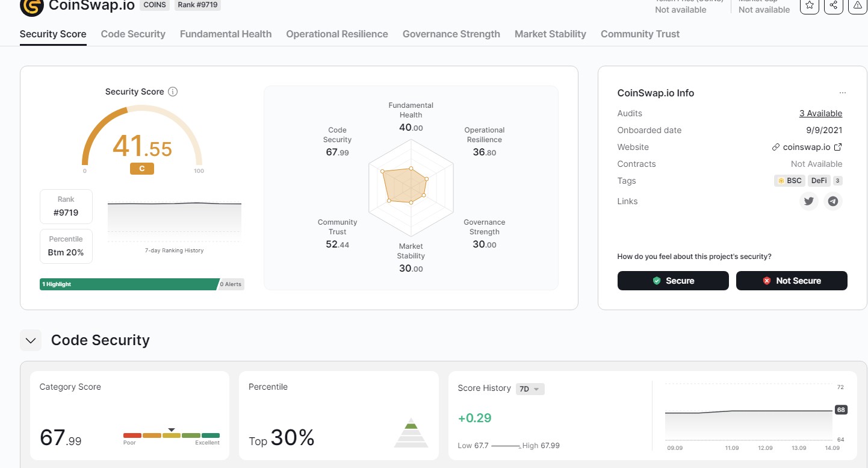868x468 pixels.
Task: Open the share icon in header
Action: (833, 5)
